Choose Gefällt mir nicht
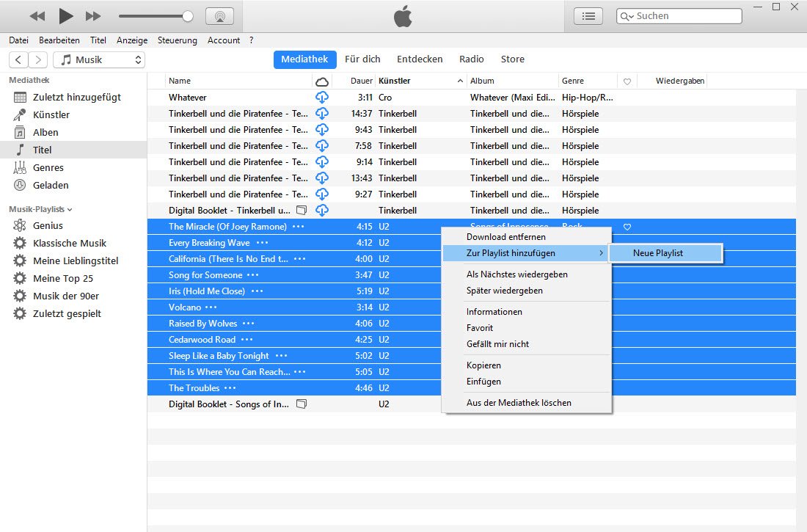This screenshot has width=807, height=532. click(x=527, y=344)
